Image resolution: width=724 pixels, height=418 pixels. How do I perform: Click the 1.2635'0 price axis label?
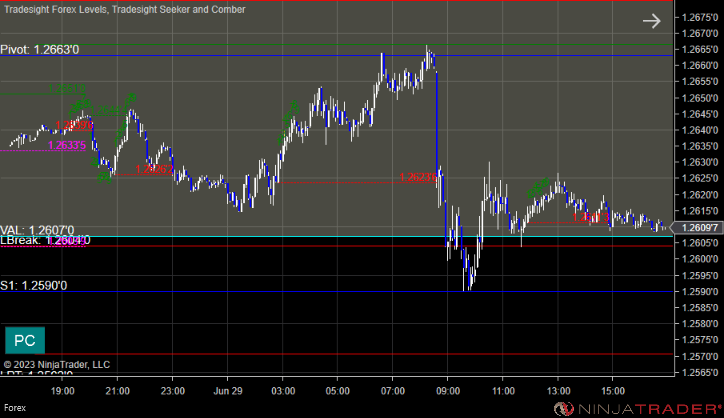coord(700,146)
